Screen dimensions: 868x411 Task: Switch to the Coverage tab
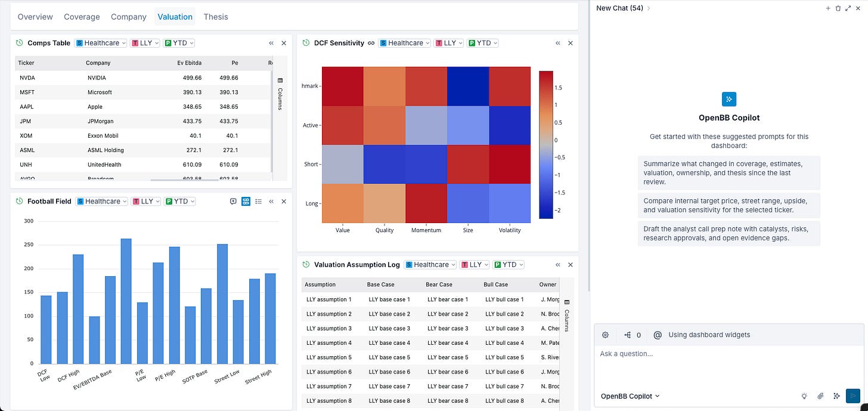tap(82, 17)
